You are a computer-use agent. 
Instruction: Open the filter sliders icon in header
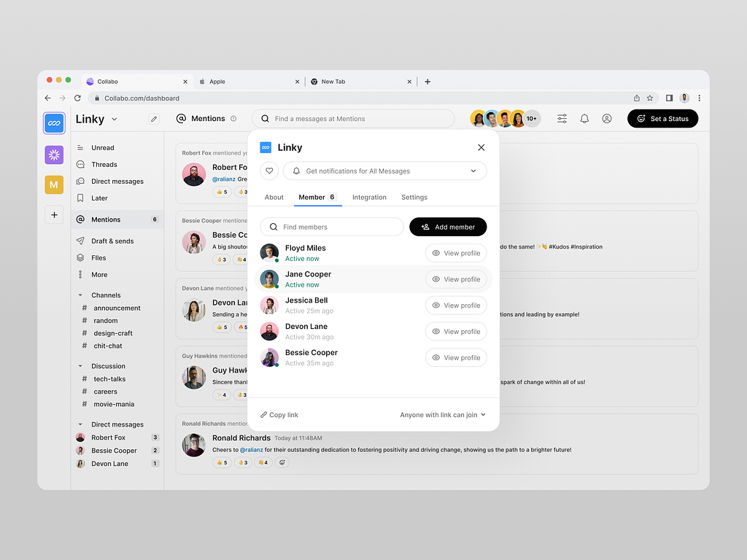(562, 119)
